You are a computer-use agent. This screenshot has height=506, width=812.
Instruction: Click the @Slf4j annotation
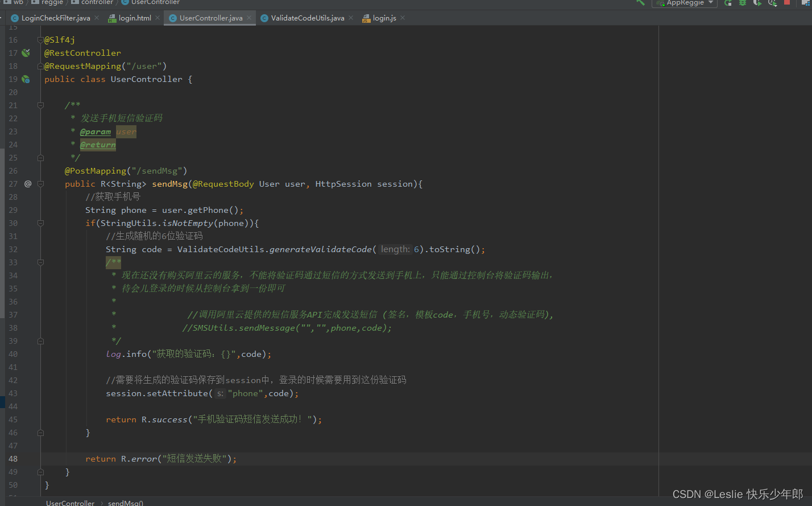(x=60, y=40)
